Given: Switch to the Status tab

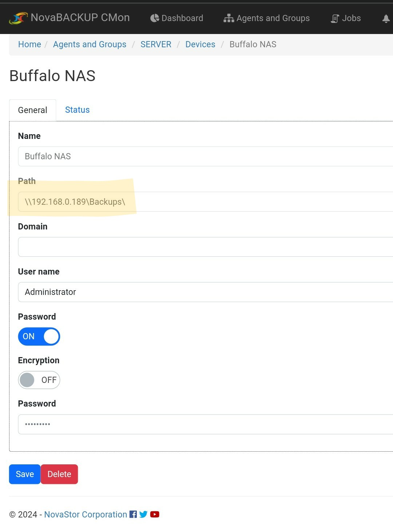Looking at the screenshot, I should pos(77,110).
